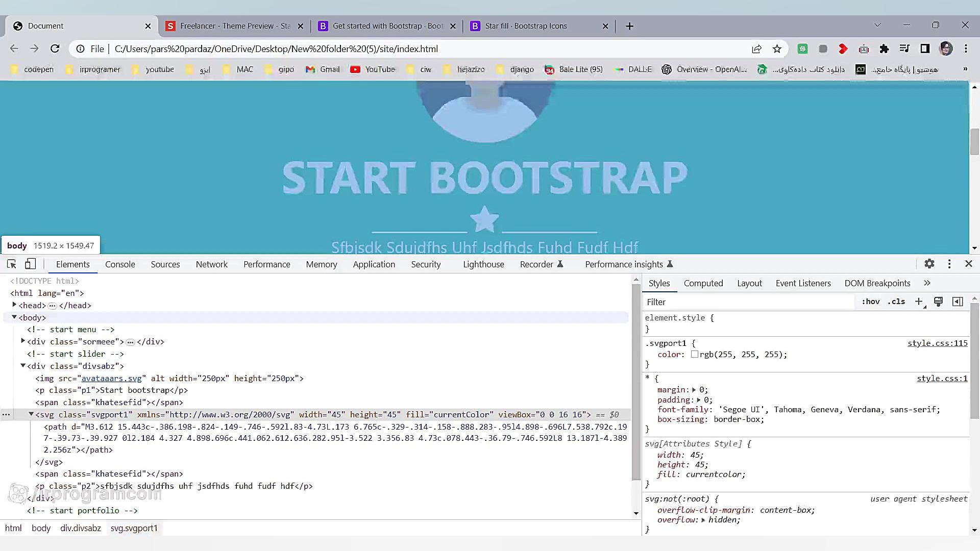Switch to the Sources tab
Screen dimensions: 980x551
pyautogui.click(x=165, y=264)
